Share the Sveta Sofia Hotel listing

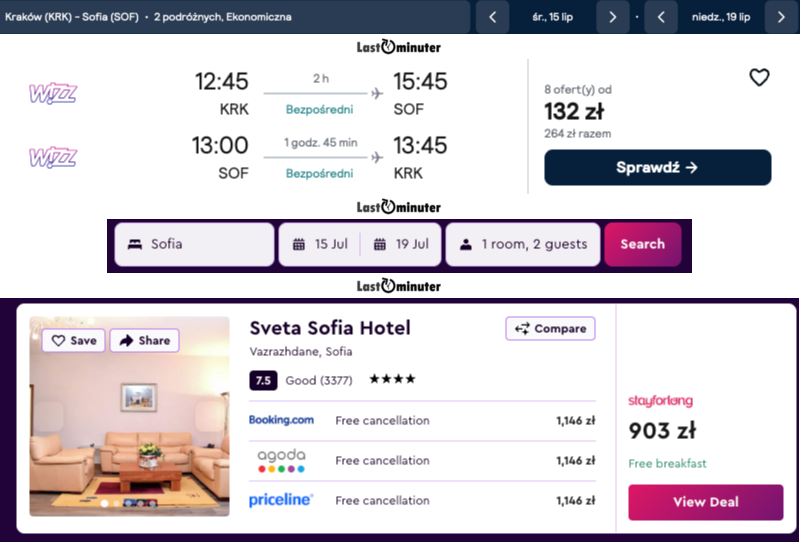(x=144, y=341)
